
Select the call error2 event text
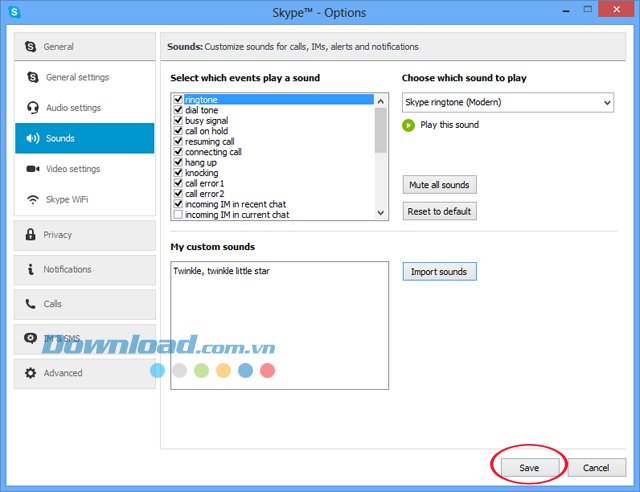[x=204, y=194]
